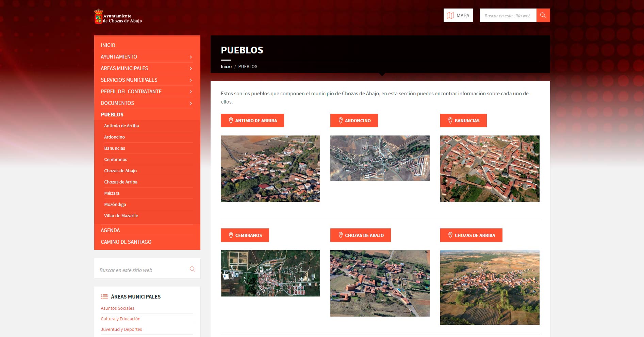Click location pin on Ardoncino button
This screenshot has width=644, height=337.
tap(341, 121)
